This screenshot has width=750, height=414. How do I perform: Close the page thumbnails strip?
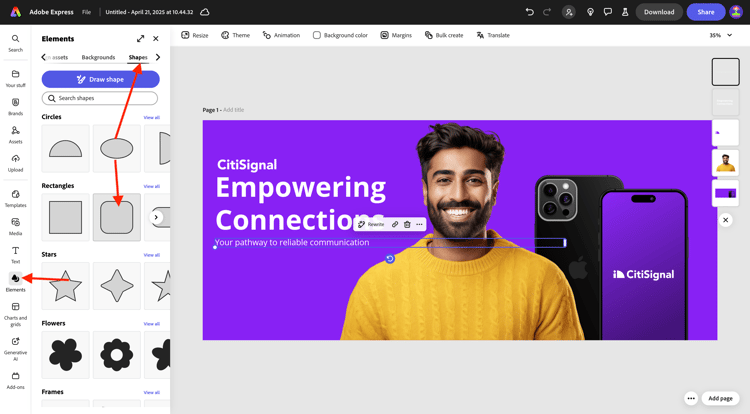(x=726, y=220)
